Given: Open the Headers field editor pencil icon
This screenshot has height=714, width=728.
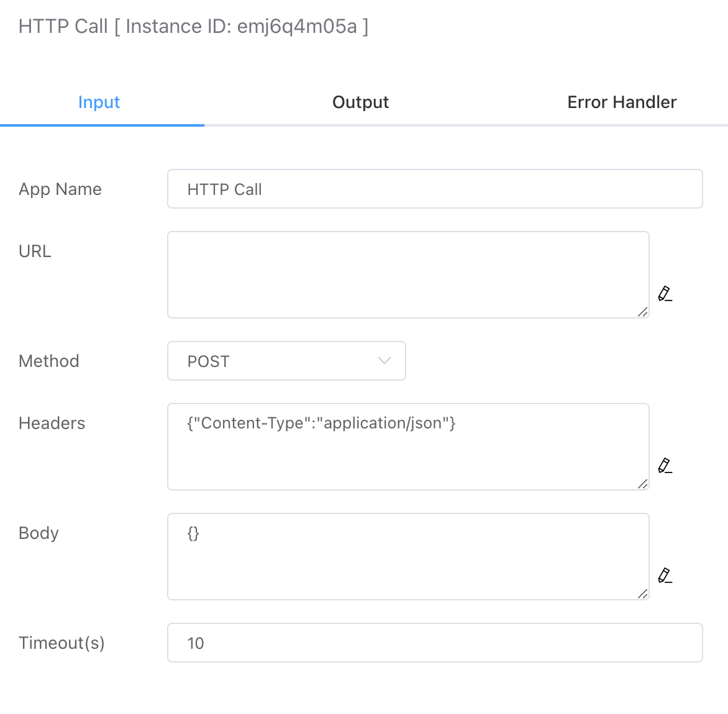Looking at the screenshot, I should point(665,466).
